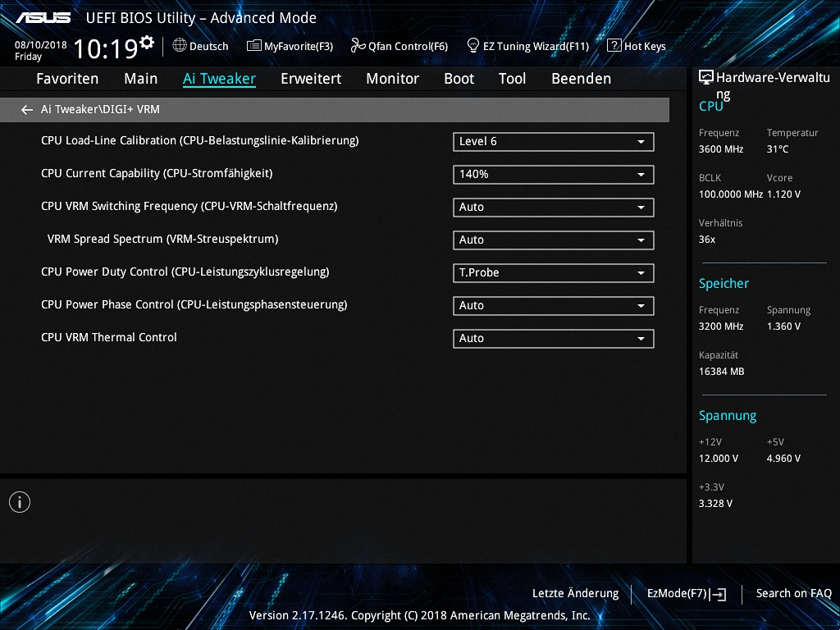This screenshot has width=840, height=630.
Task: Click the Qfan Control fan icon
Action: click(x=358, y=46)
